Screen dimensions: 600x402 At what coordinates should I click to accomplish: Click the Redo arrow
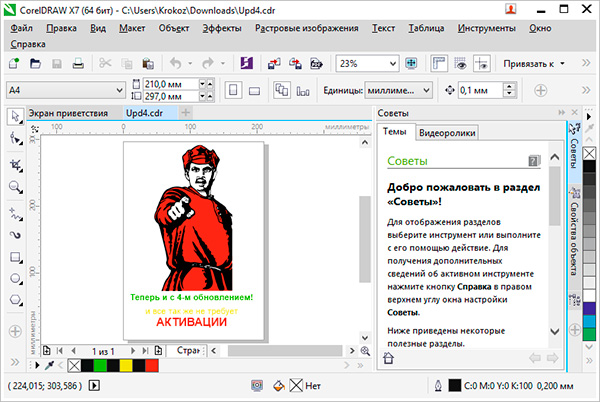tap(208, 63)
